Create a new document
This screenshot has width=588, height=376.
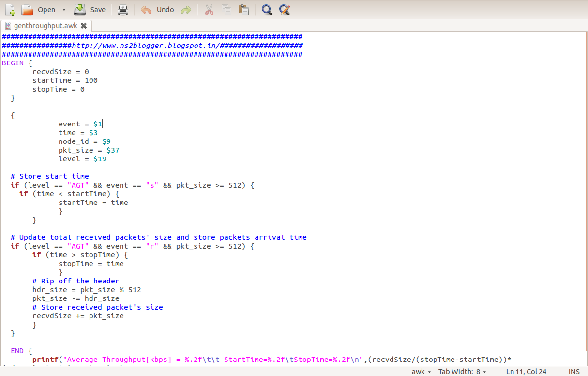coord(10,9)
